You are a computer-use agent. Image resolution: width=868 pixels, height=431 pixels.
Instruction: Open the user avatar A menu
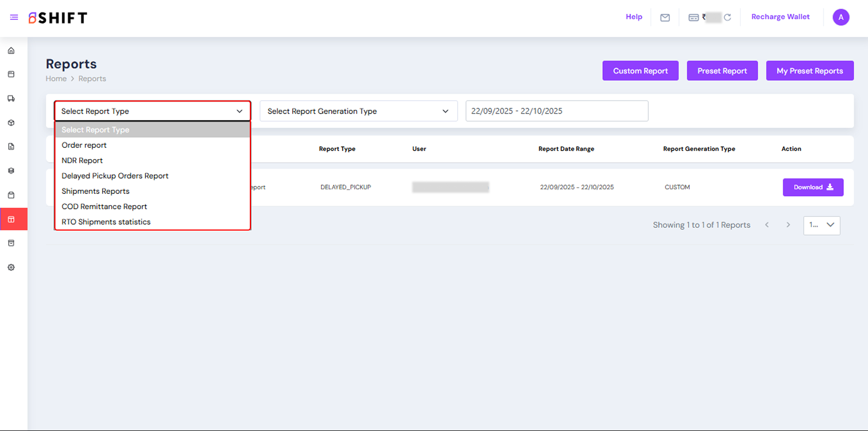(x=841, y=18)
